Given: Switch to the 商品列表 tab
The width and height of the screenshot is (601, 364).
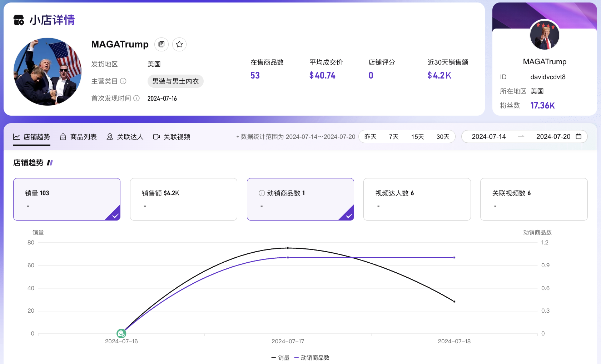Looking at the screenshot, I should (x=79, y=137).
